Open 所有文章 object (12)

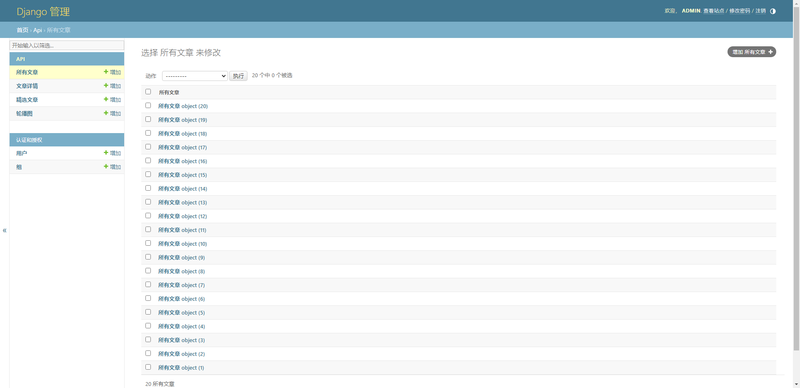point(183,216)
